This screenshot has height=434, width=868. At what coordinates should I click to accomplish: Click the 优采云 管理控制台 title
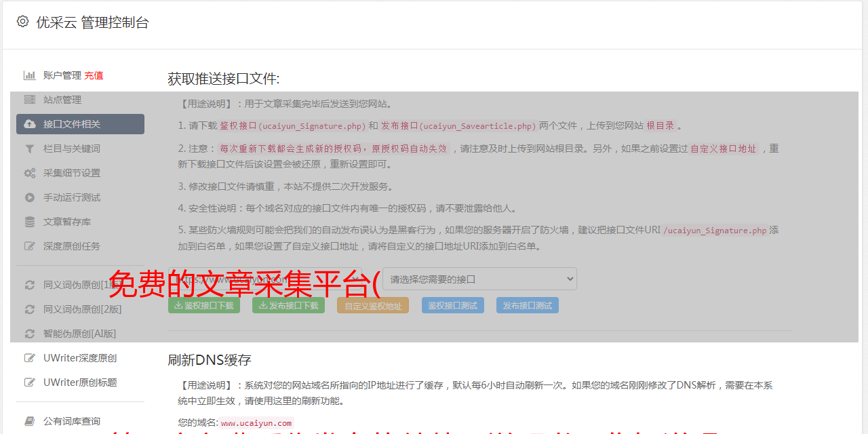point(92,22)
